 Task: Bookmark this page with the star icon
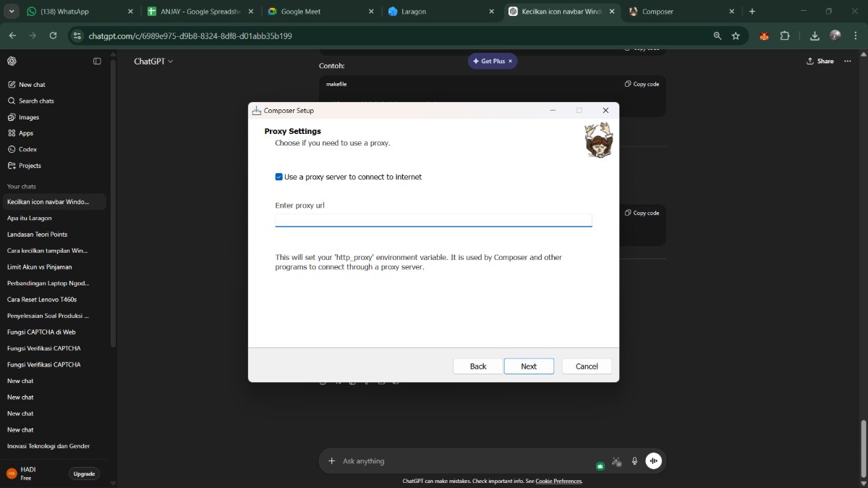click(x=736, y=35)
